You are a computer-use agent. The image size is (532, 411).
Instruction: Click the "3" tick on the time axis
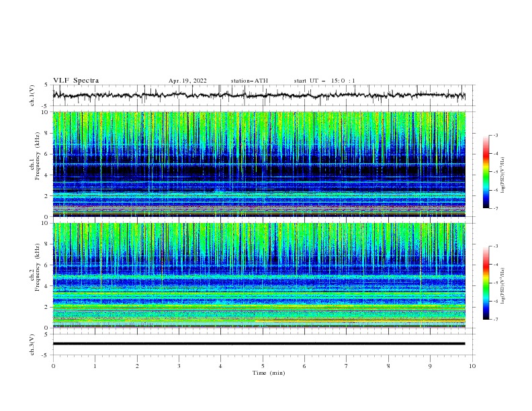[179, 366]
